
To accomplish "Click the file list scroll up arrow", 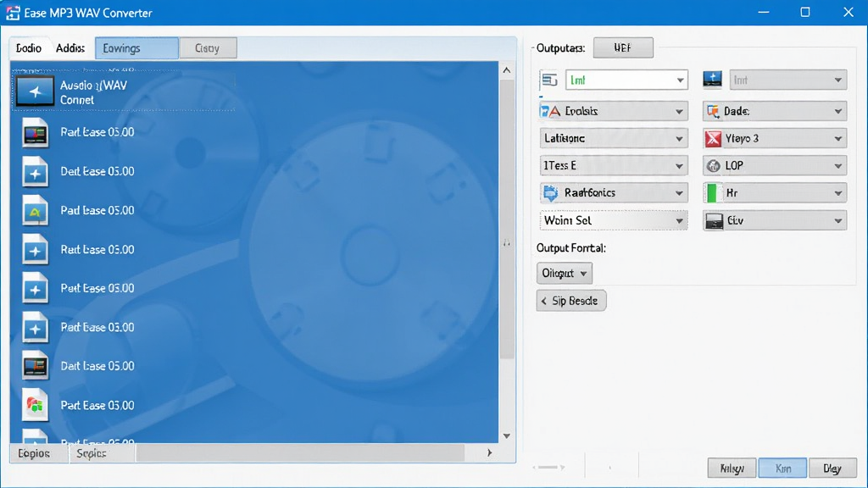I will tap(507, 70).
